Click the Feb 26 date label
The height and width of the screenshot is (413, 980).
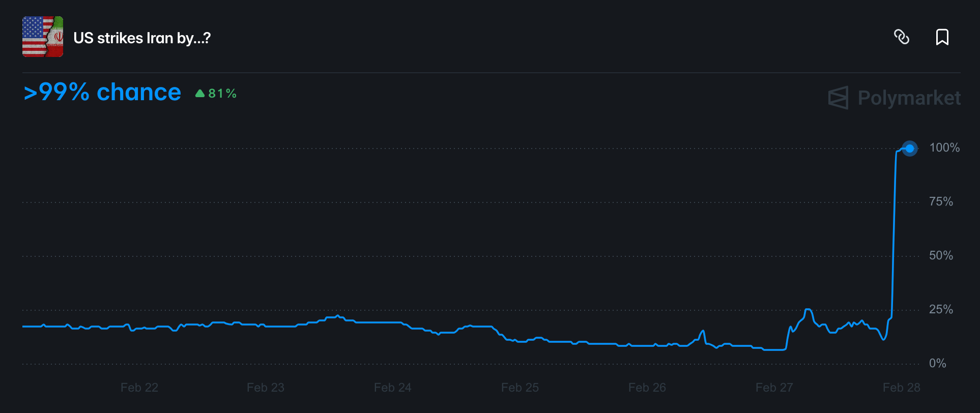click(647, 388)
